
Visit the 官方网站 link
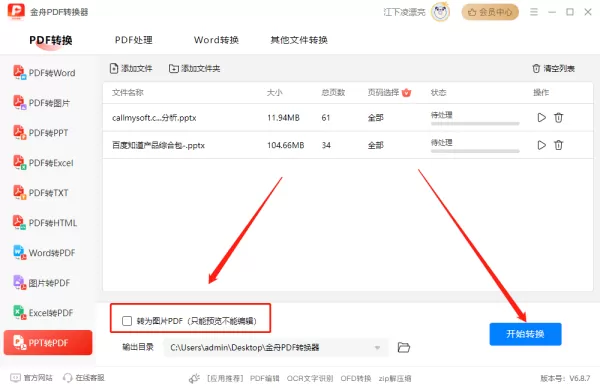pos(31,378)
